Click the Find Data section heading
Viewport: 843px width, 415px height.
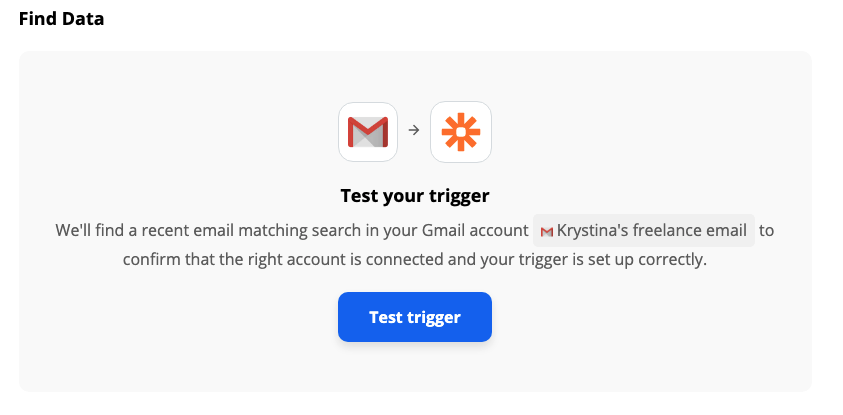(x=61, y=19)
